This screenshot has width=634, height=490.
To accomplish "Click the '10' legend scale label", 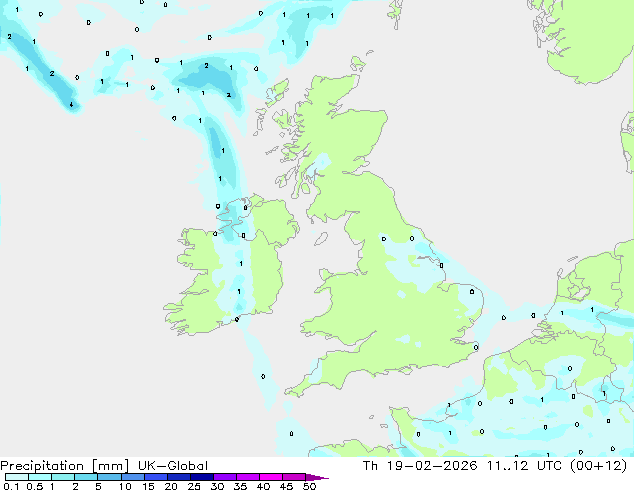I will pyautogui.click(x=125, y=486).
